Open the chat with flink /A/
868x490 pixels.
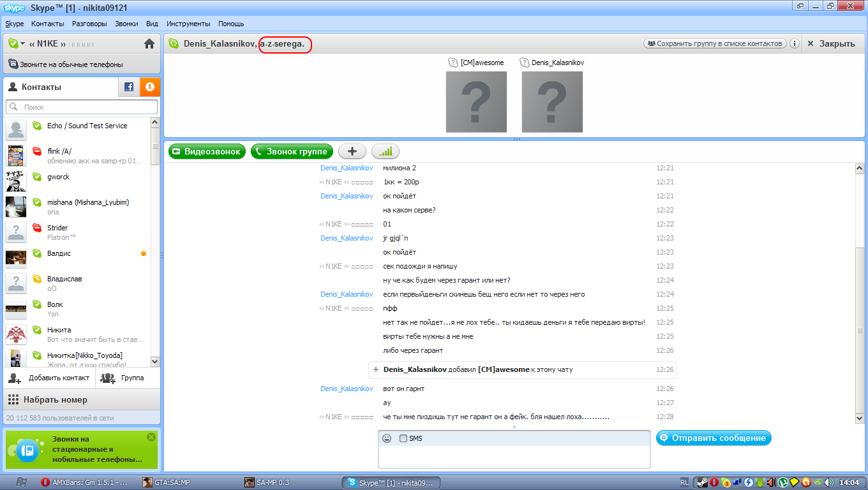coord(77,155)
